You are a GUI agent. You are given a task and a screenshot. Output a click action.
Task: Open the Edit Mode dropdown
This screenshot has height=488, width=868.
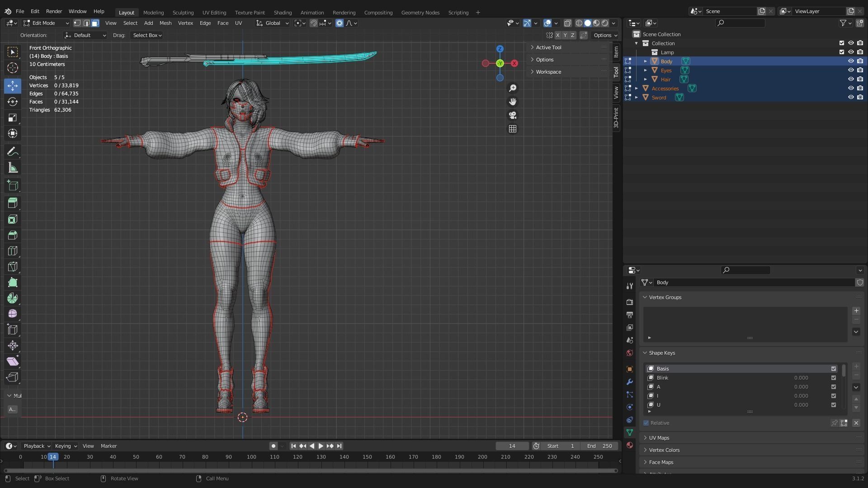[x=46, y=23]
